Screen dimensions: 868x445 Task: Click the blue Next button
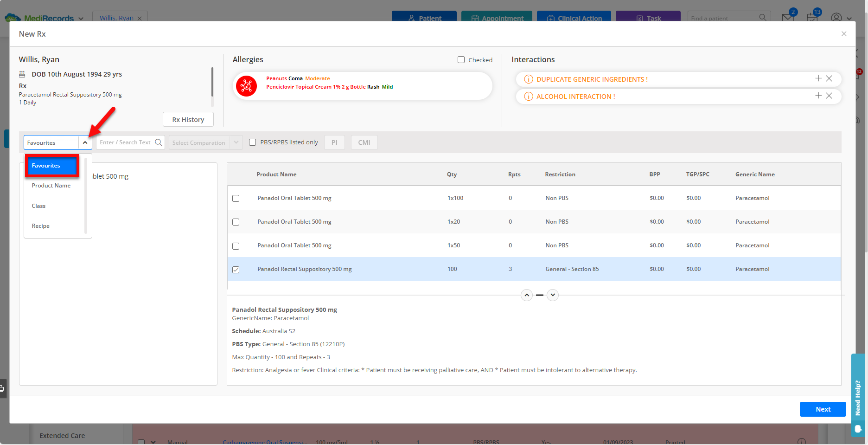click(x=823, y=409)
